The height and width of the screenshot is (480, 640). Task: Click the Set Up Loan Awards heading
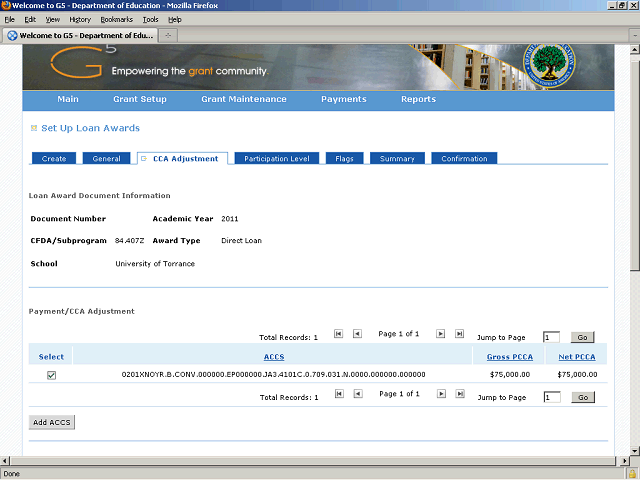point(90,128)
